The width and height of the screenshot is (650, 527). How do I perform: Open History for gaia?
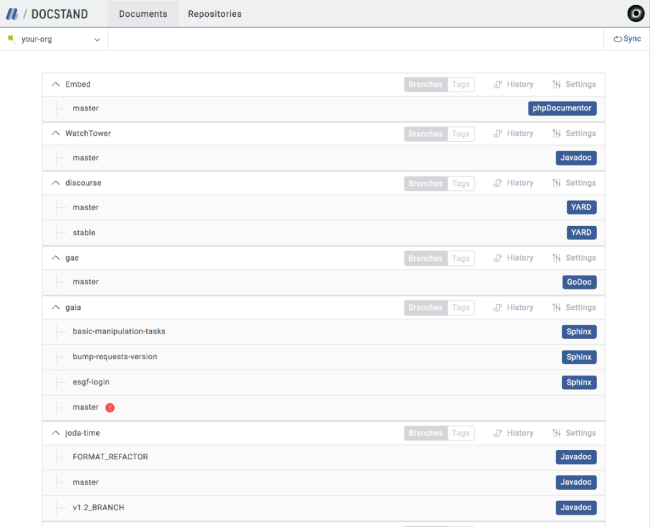[x=513, y=307]
